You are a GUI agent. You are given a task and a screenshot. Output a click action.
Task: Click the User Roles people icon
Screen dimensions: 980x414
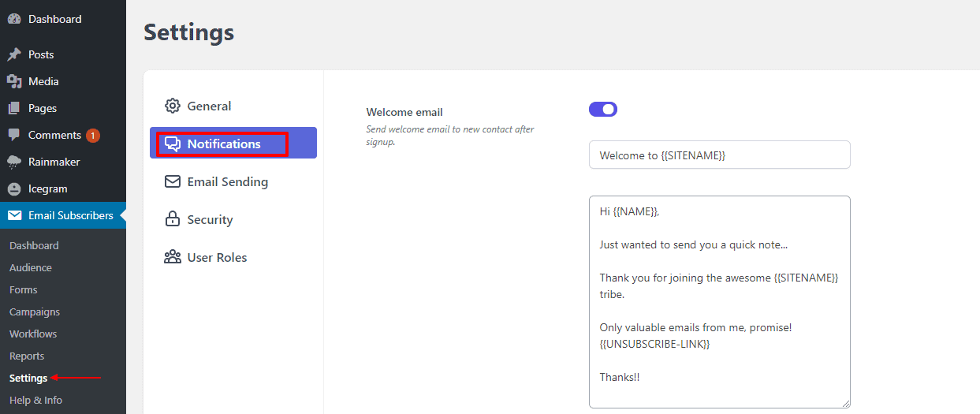coord(173,257)
